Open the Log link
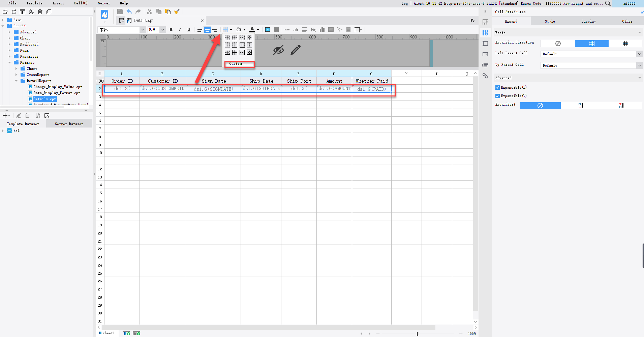The image size is (644, 337). (x=404, y=3)
